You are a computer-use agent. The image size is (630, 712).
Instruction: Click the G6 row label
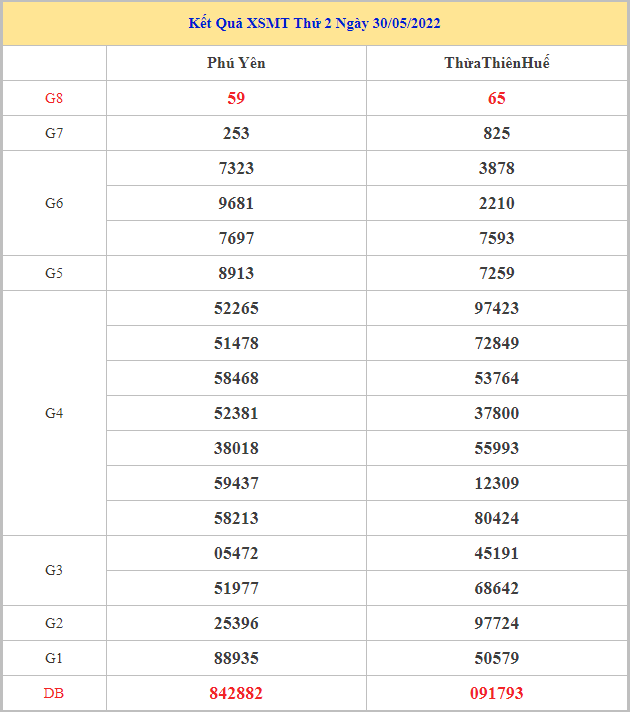[x=54, y=203]
